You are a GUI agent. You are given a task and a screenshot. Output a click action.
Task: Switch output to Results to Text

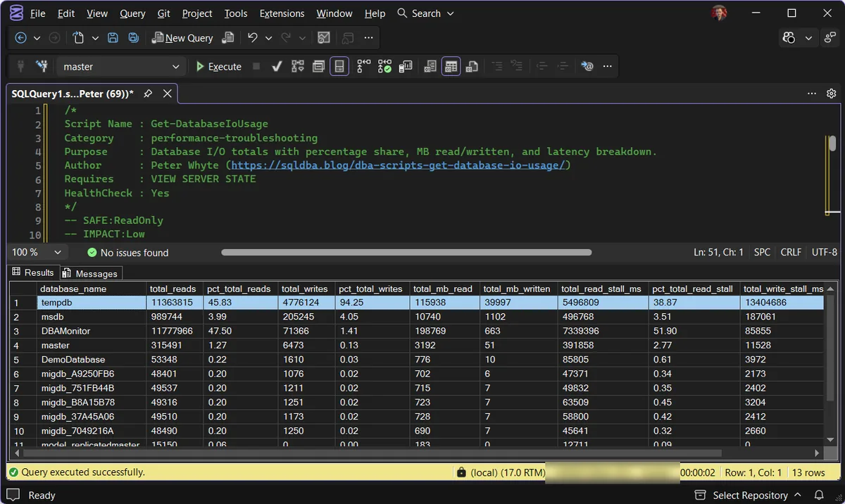[x=430, y=66]
